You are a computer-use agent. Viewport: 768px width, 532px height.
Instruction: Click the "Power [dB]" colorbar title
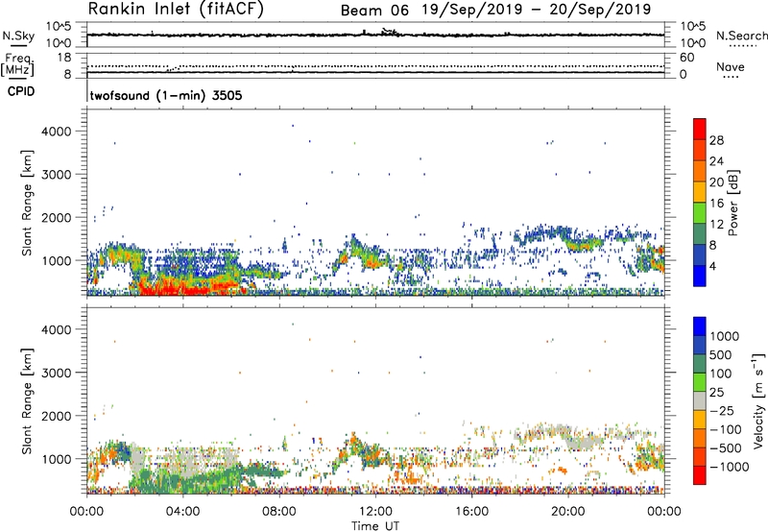(x=733, y=203)
